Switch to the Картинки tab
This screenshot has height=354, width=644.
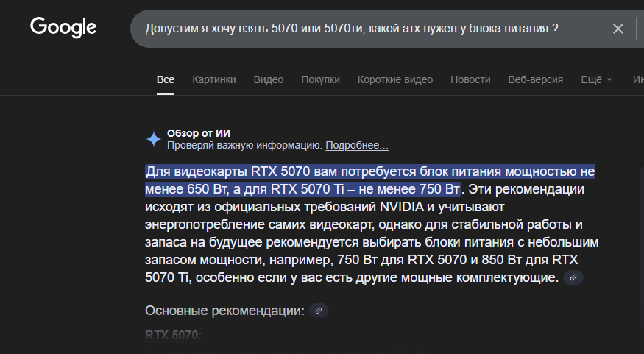pyautogui.click(x=214, y=79)
